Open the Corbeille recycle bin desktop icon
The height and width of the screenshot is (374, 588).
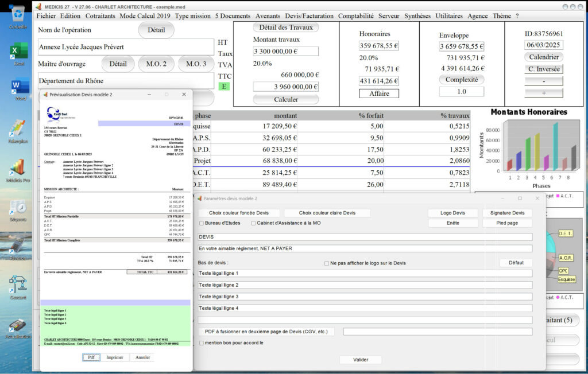point(18,17)
